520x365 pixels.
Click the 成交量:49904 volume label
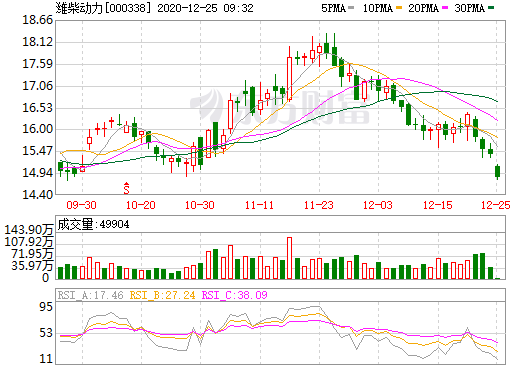pos(93,224)
